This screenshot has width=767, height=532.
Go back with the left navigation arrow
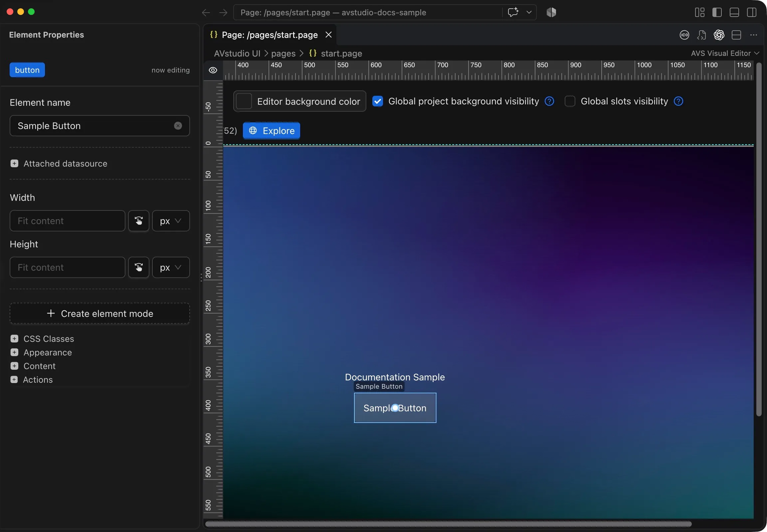click(x=206, y=12)
